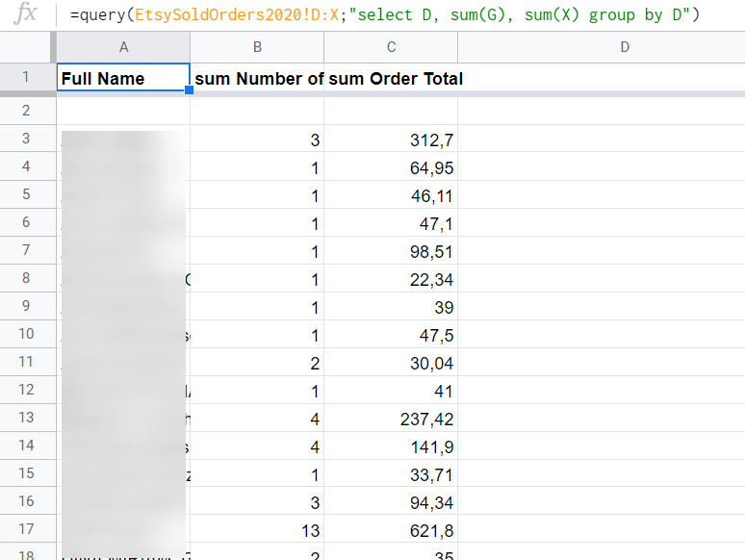Click the column B cell in row 13
This screenshot has height=560, width=745.
coord(257,419)
